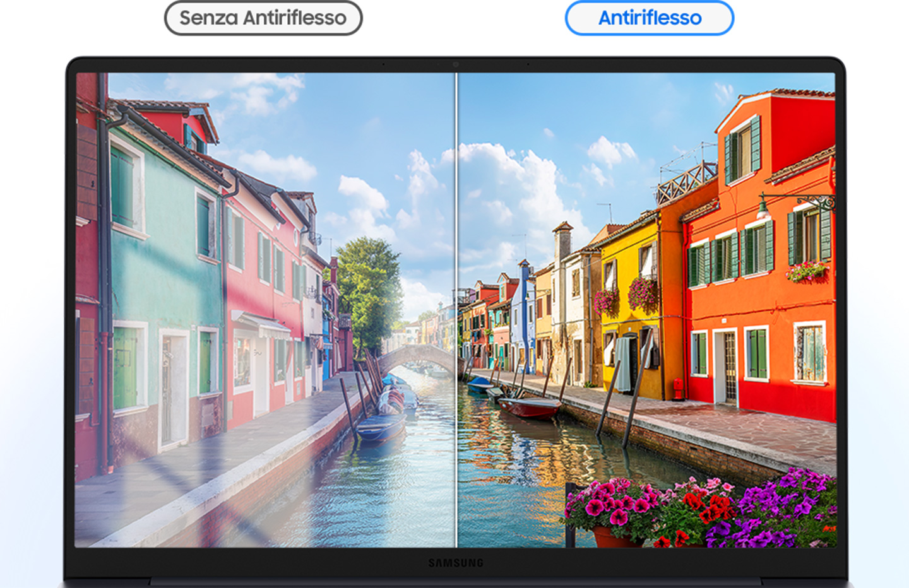909x588 pixels.
Task: Click the laptop webcam at top bezel
Action: (x=456, y=64)
